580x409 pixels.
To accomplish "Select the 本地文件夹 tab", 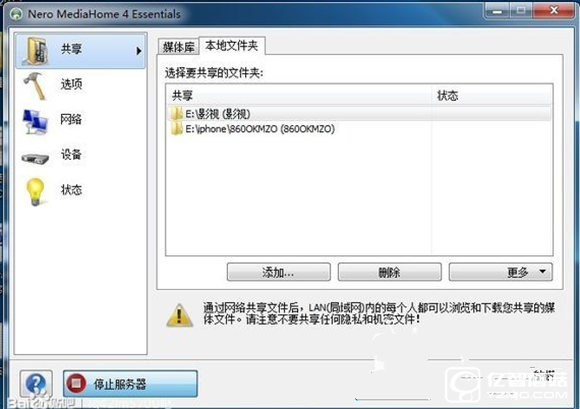I will point(232,45).
